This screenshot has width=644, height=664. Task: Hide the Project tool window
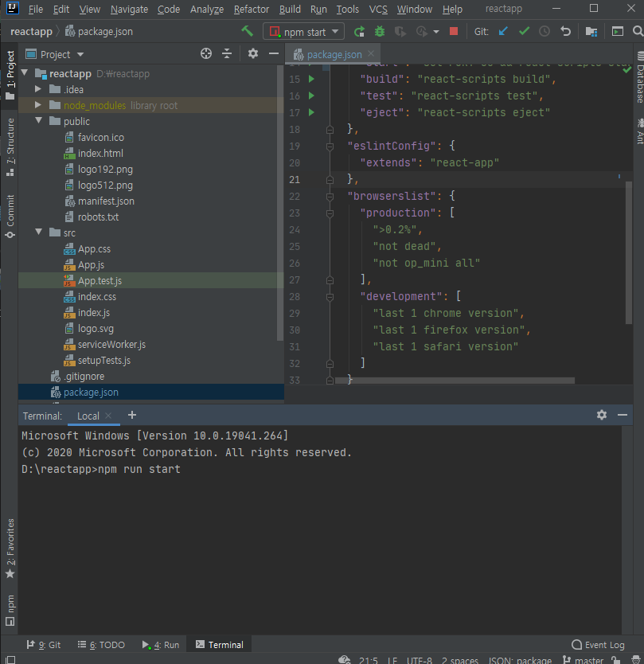pyautogui.click(x=274, y=54)
